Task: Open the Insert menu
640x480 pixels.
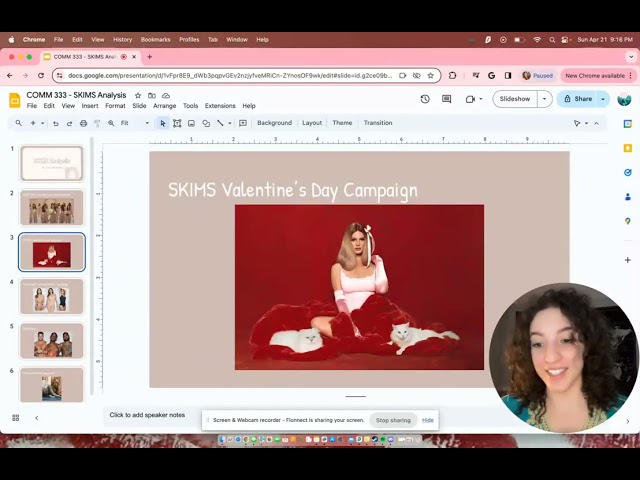Action: pyautogui.click(x=90, y=106)
